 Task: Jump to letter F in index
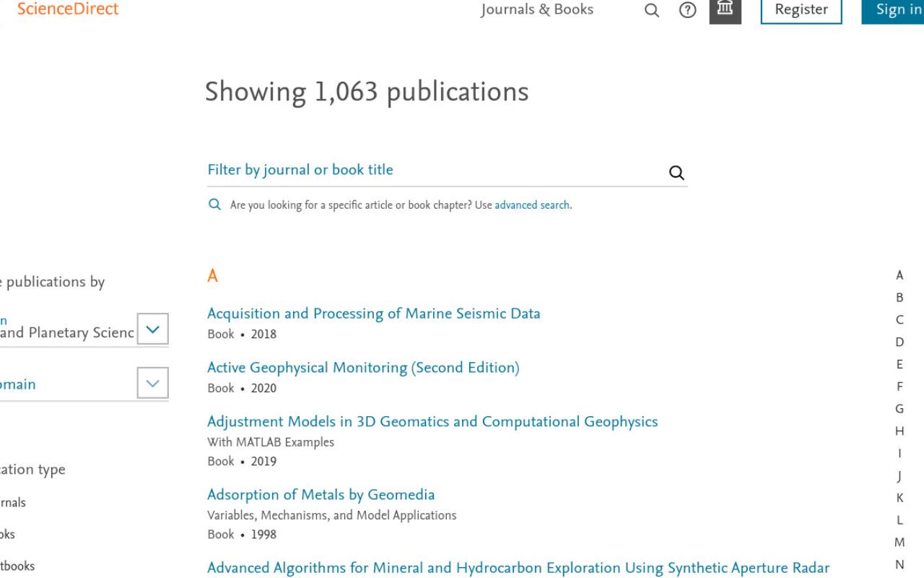tap(899, 387)
